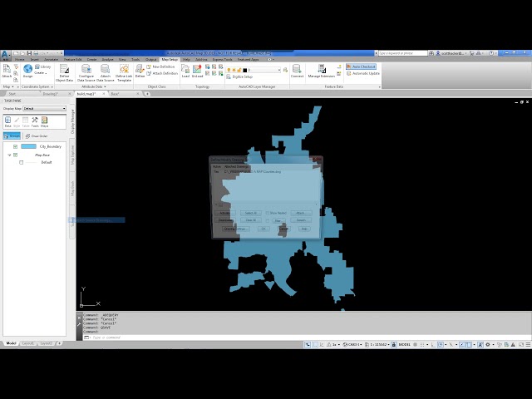
Task: Click Select All button in dialog
Action: [251, 213]
